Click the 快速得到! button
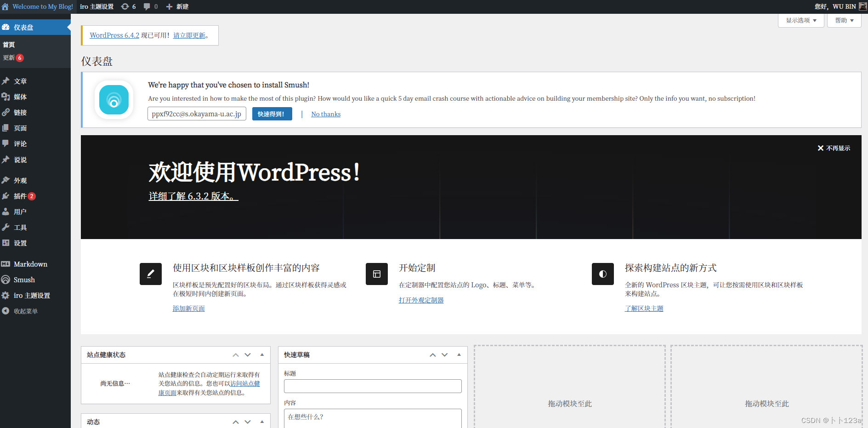Viewport: 868px width, 428px height. (x=272, y=114)
